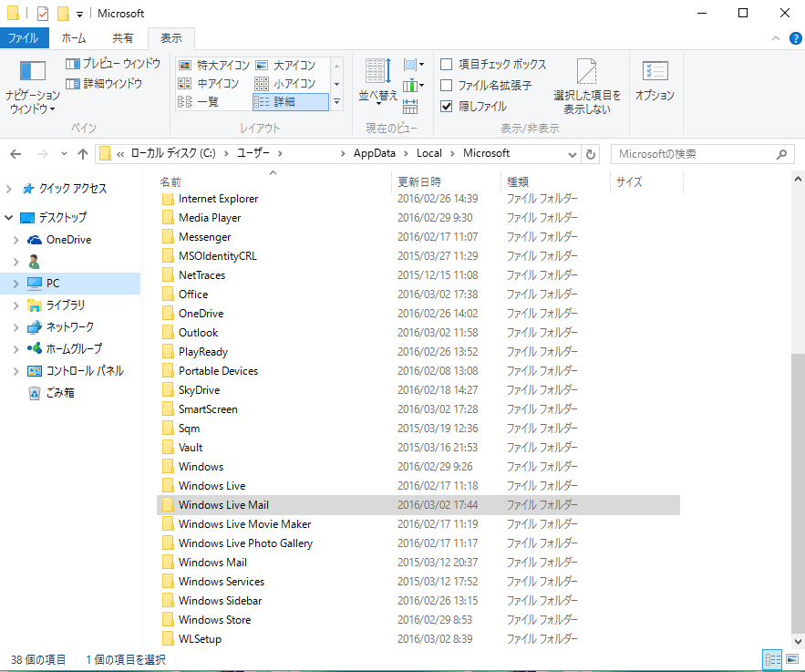
Task: Select Extra large icons (特大アイコン) layout
Action: tap(213, 66)
